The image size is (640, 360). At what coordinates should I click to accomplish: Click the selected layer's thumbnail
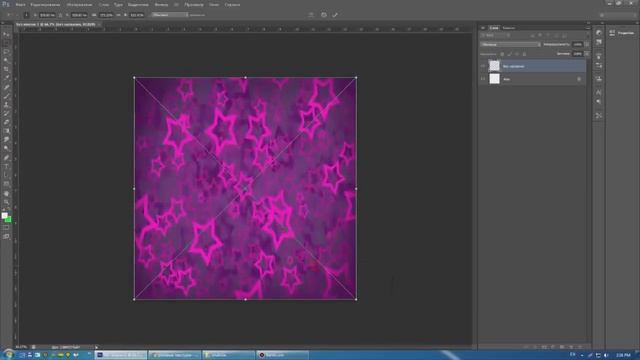[x=494, y=66]
